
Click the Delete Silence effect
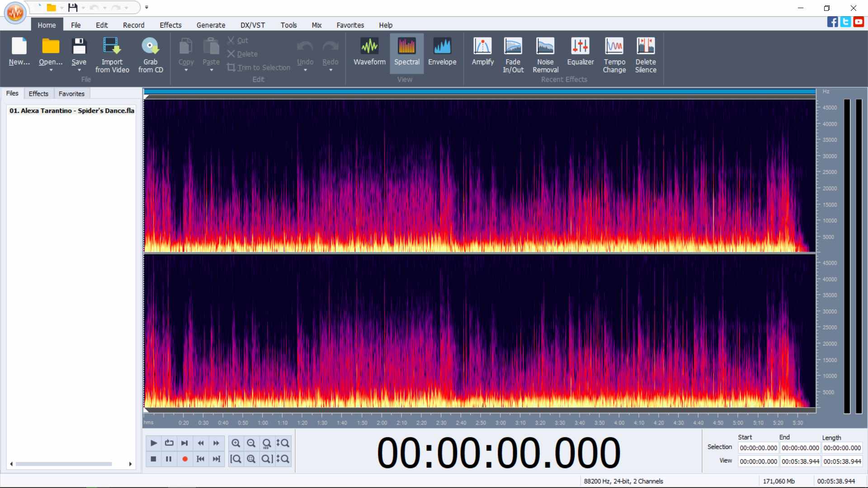[x=646, y=55]
